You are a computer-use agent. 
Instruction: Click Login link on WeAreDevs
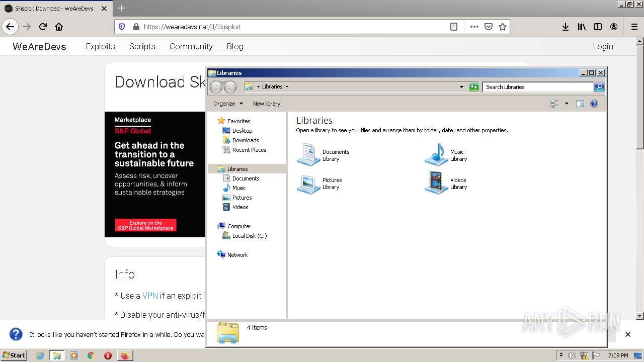coord(603,46)
